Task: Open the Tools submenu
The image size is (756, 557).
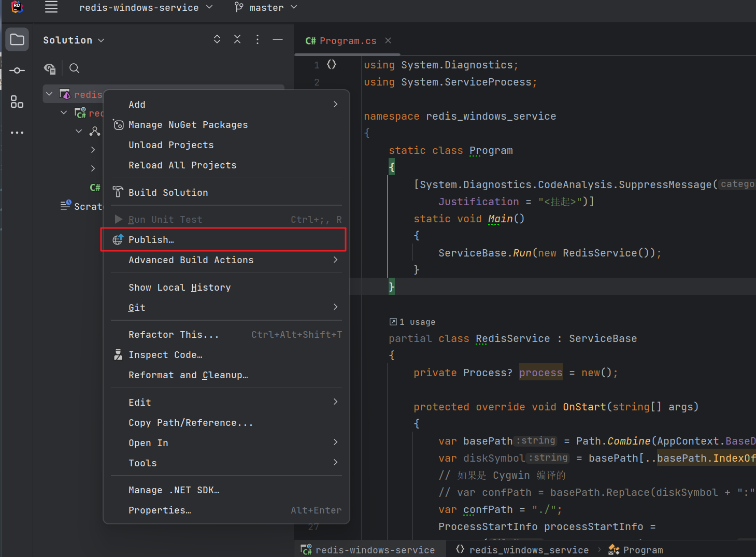Action: 226,463
